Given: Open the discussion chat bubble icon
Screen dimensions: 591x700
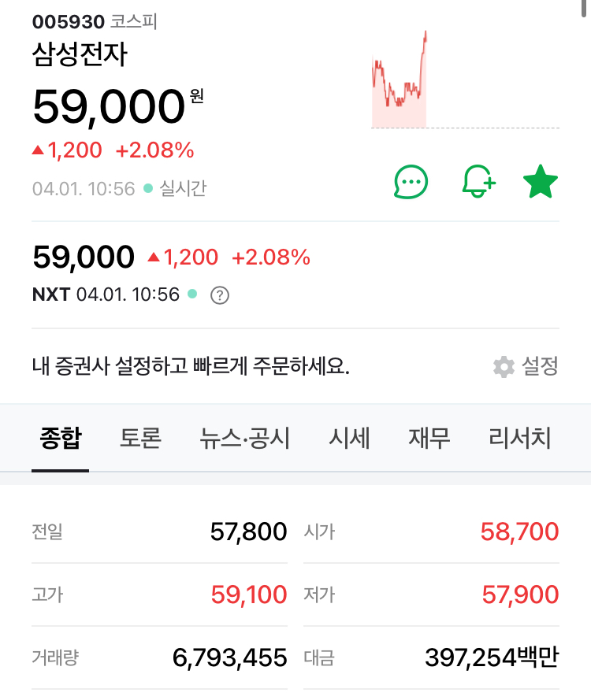Looking at the screenshot, I should (x=411, y=183).
